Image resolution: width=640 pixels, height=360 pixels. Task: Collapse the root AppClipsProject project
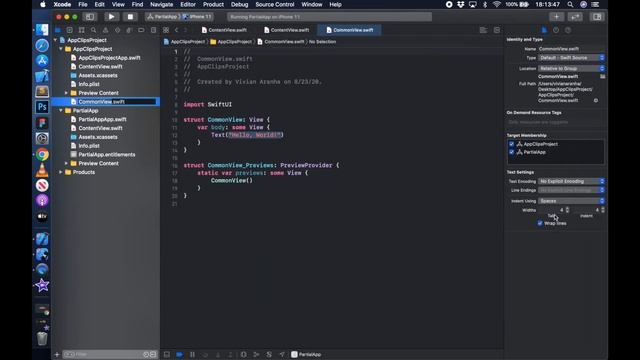56,40
